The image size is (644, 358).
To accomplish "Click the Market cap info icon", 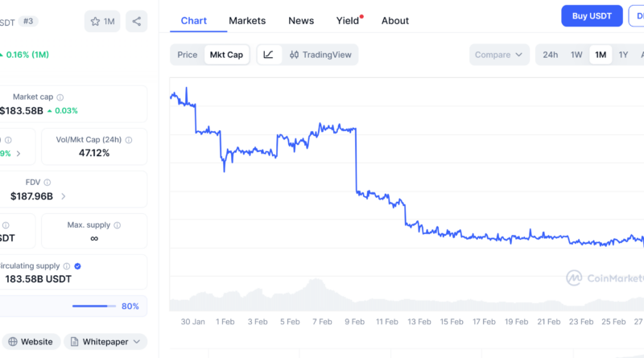I will coord(60,97).
